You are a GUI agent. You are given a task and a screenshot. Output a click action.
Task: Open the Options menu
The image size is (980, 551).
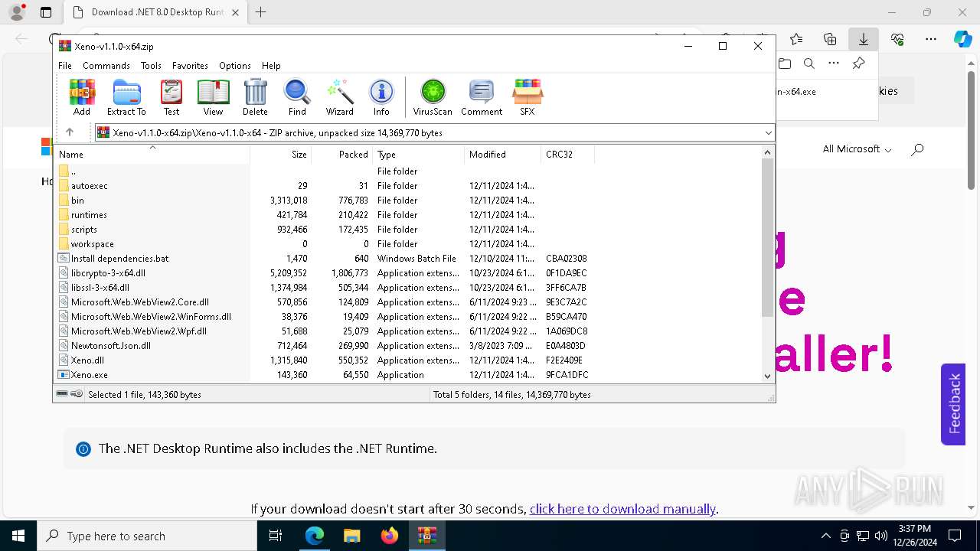click(x=235, y=66)
